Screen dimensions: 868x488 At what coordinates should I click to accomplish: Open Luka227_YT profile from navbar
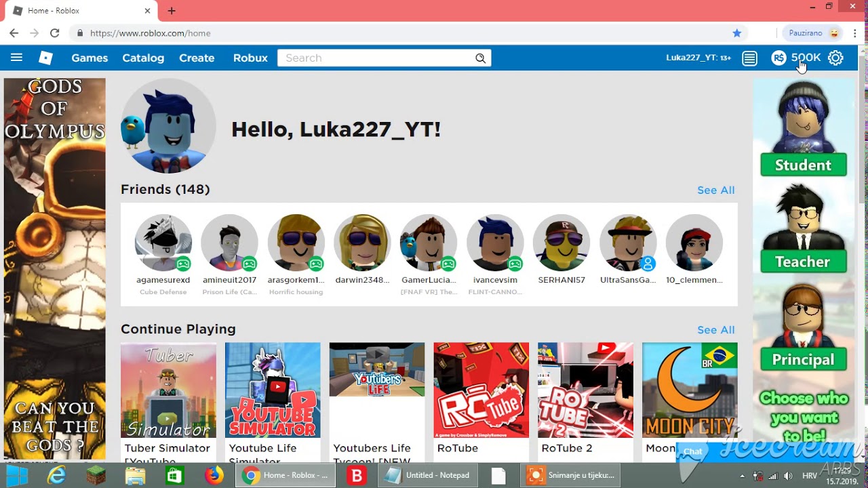point(698,58)
